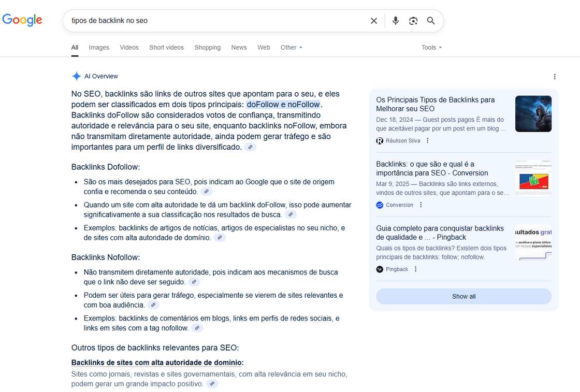Open the three-dot menu beside Conversion source
580x392 pixels.
(421, 205)
